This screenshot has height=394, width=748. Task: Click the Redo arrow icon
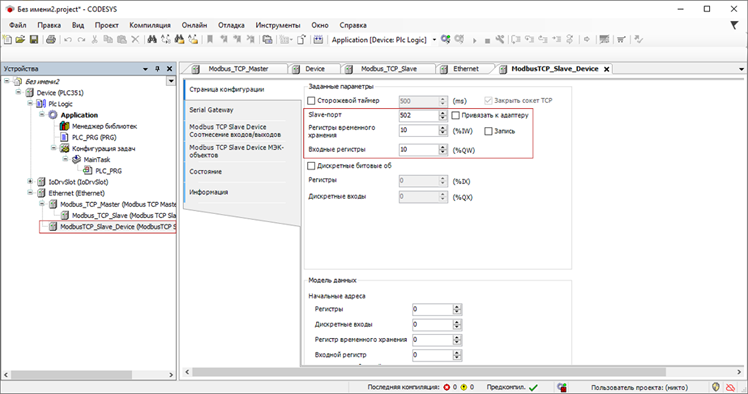point(81,40)
